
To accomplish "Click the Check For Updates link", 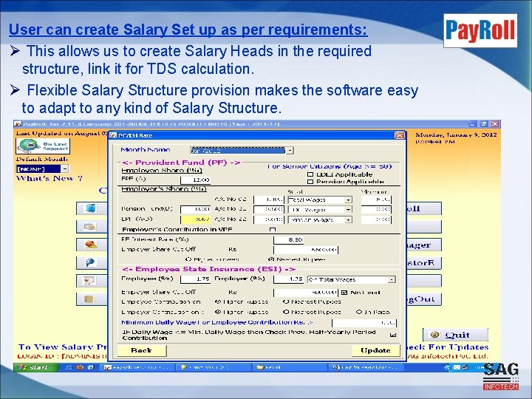I will 446,347.
